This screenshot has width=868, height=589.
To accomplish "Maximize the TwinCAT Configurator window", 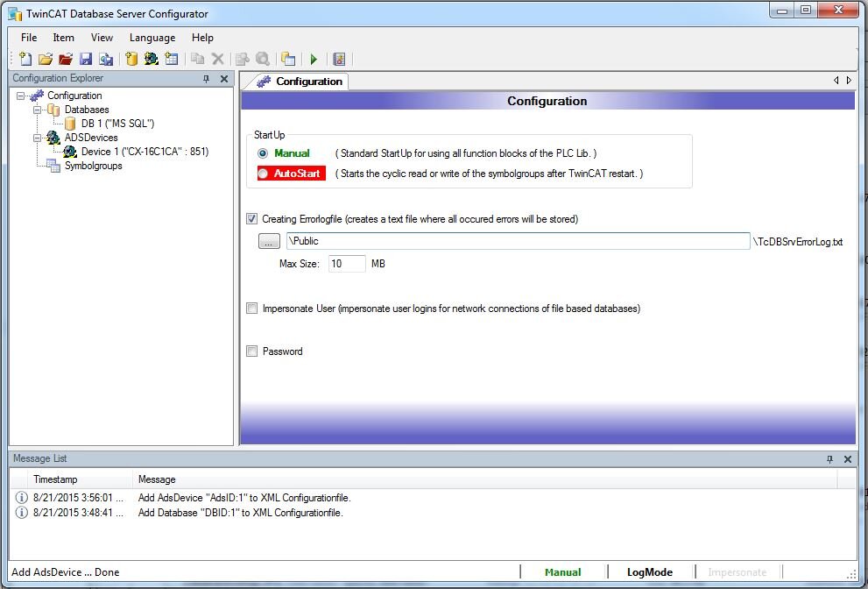I will click(806, 10).
